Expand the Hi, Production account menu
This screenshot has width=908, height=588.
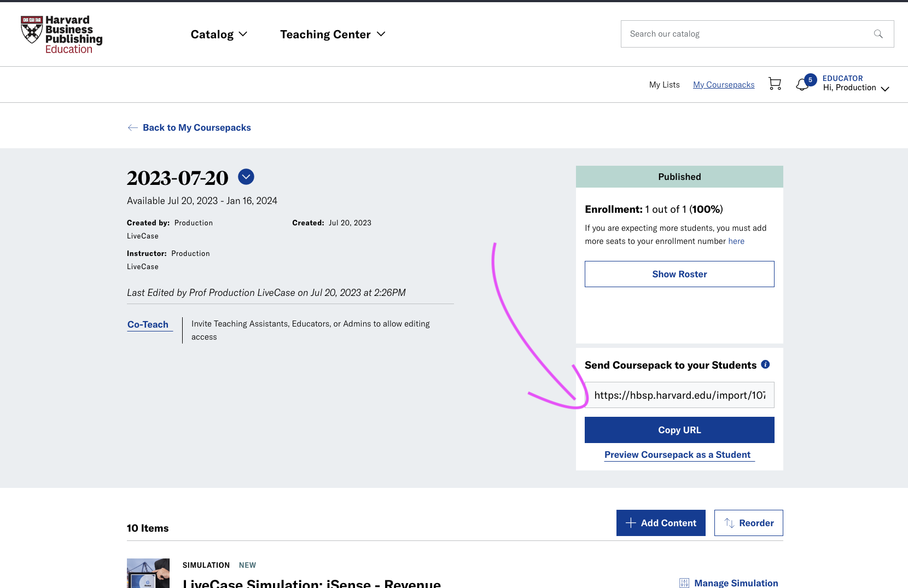(x=856, y=83)
